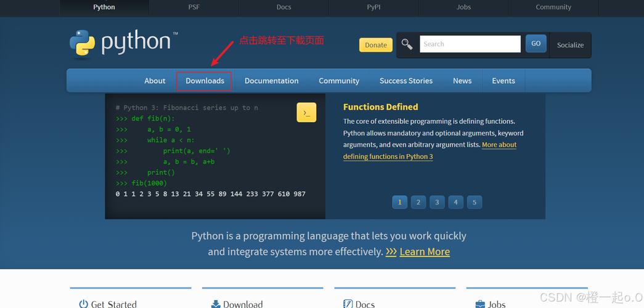Open the Jobs top tab
The width and height of the screenshot is (644, 308).
(x=463, y=7)
